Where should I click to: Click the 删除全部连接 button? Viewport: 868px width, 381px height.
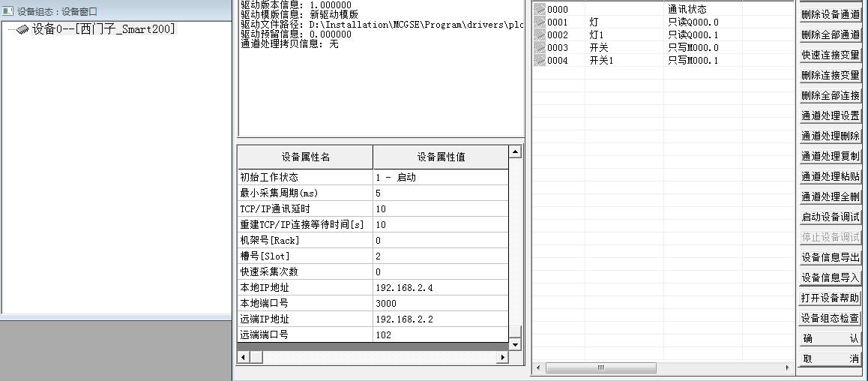831,95
